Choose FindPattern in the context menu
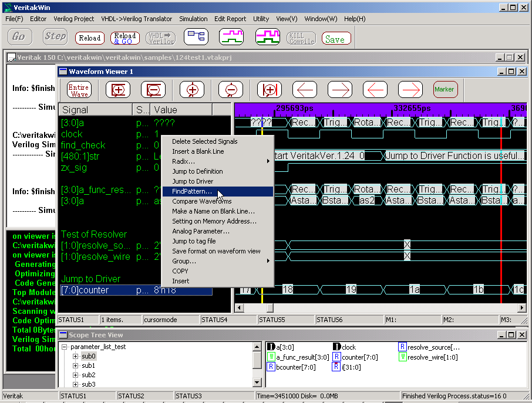Viewport: 532px width, 403px height. 218,191
